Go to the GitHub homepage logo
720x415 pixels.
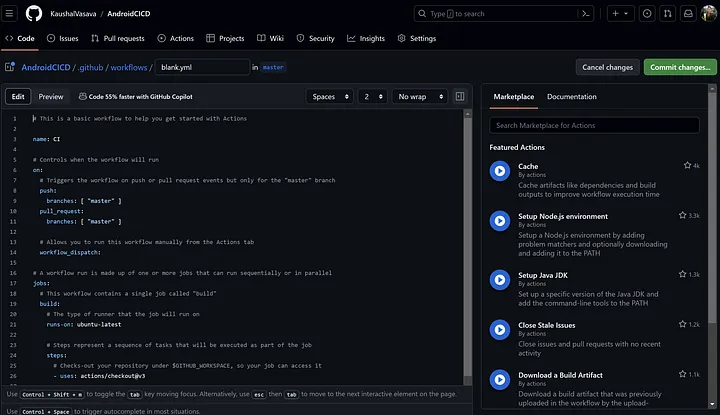[x=34, y=13]
